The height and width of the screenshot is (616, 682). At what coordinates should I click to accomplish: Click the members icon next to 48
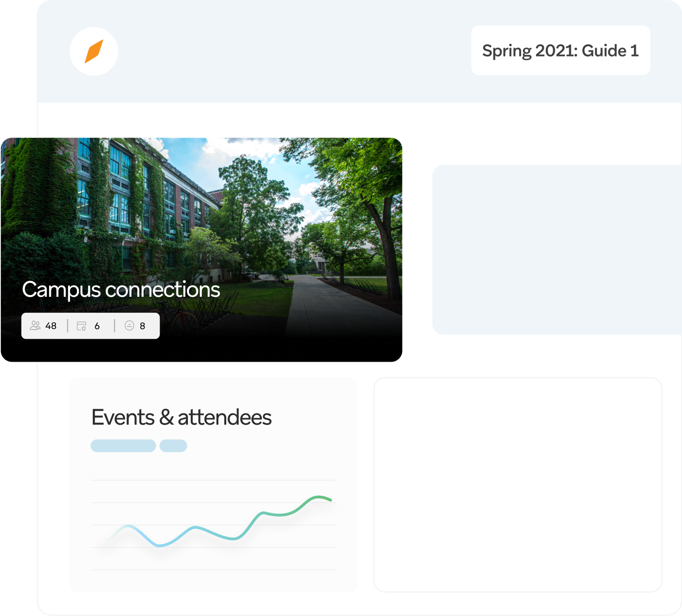pyautogui.click(x=35, y=326)
